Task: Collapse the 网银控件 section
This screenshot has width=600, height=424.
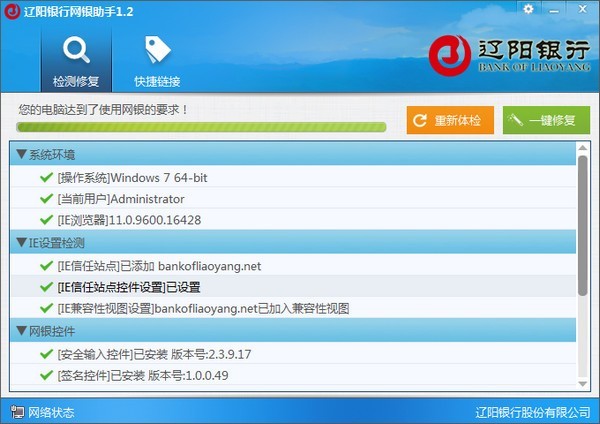Action: [22, 331]
